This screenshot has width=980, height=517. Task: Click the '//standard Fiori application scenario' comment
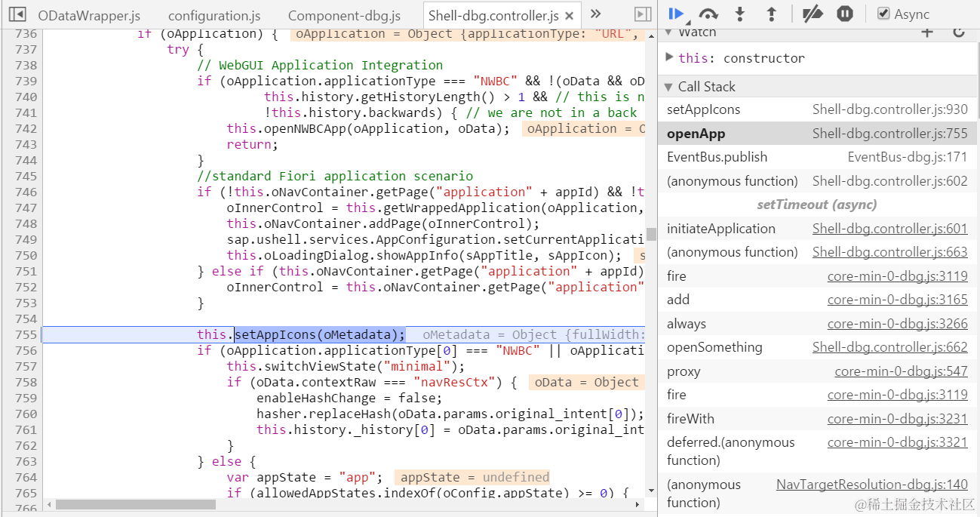point(335,176)
